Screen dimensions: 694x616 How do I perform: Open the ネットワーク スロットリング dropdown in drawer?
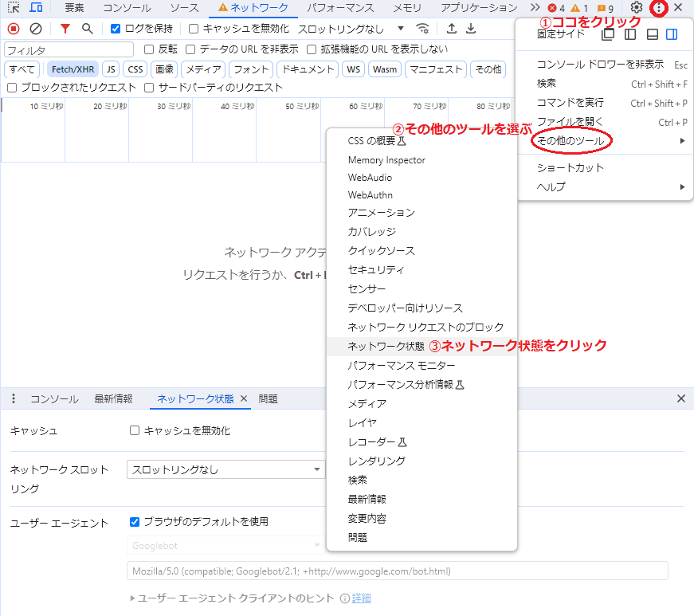click(225, 470)
